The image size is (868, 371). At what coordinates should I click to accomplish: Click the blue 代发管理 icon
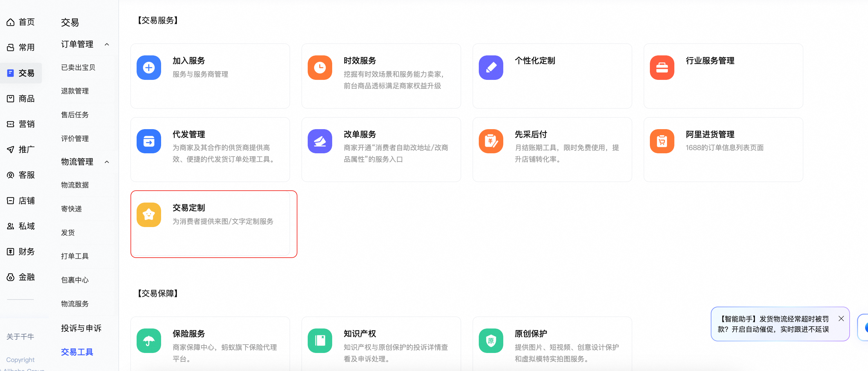point(149,141)
